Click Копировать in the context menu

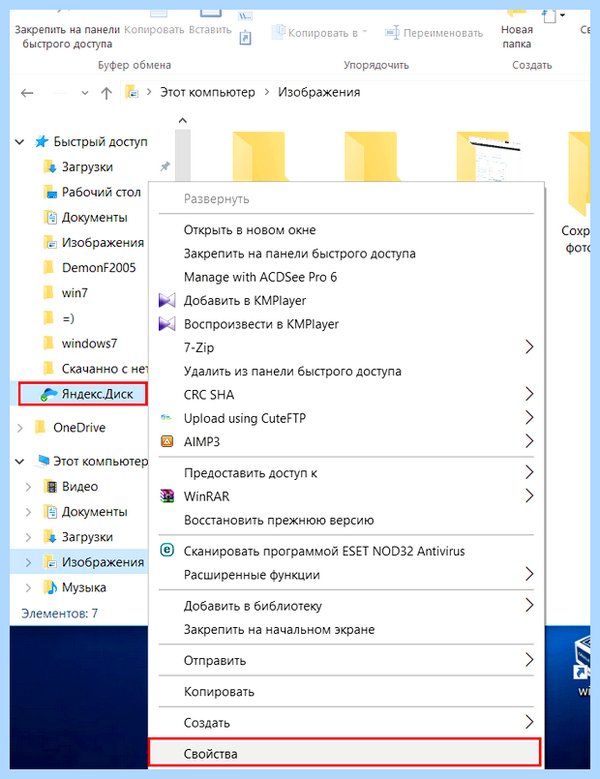(x=219, y=692)
